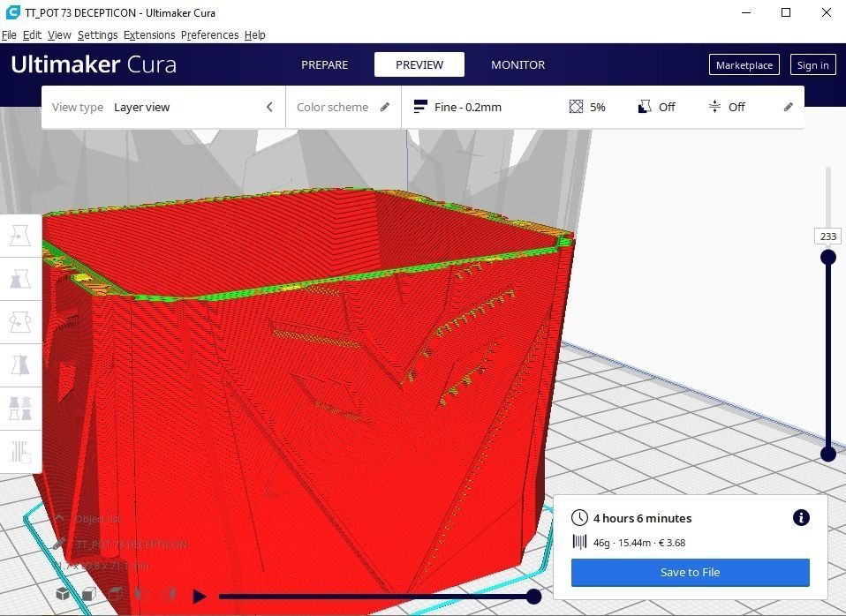Click the upper layer slider handle
Viewport: 846px width, 616px height.
click(828, 257)
